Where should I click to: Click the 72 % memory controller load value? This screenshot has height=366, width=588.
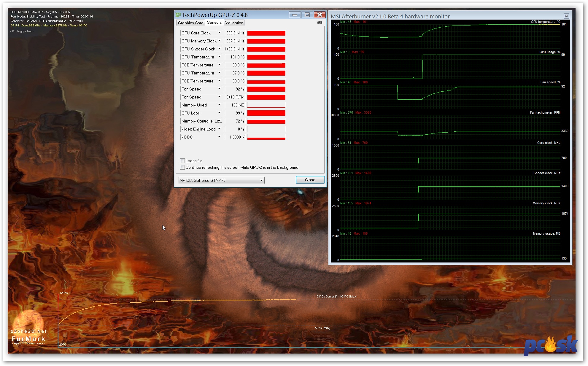(x=235, y=121)
